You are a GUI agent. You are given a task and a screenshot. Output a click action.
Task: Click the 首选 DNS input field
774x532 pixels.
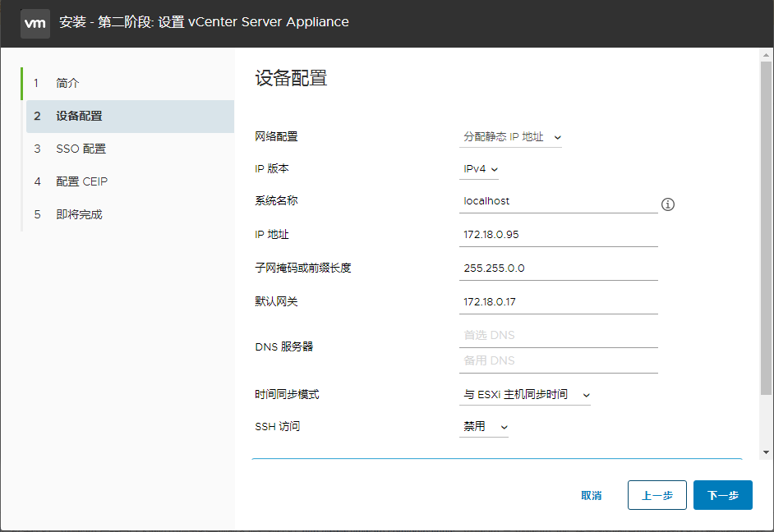[x=558, y=335]
